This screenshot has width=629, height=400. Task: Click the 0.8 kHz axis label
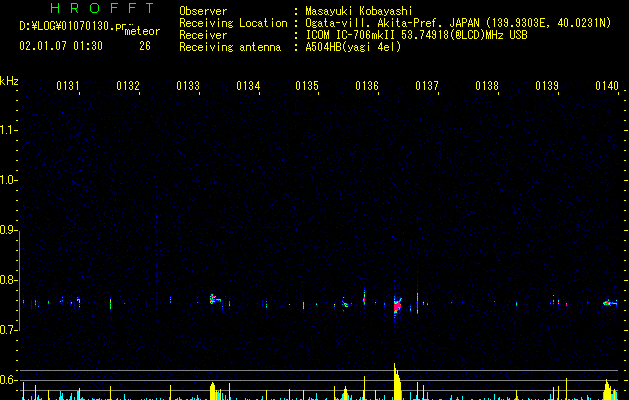(8, 280)
